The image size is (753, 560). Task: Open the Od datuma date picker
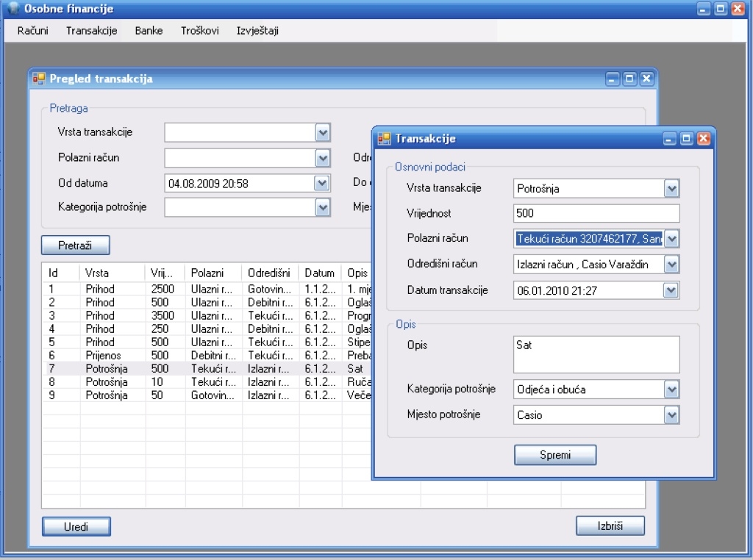tap(322, 183)
